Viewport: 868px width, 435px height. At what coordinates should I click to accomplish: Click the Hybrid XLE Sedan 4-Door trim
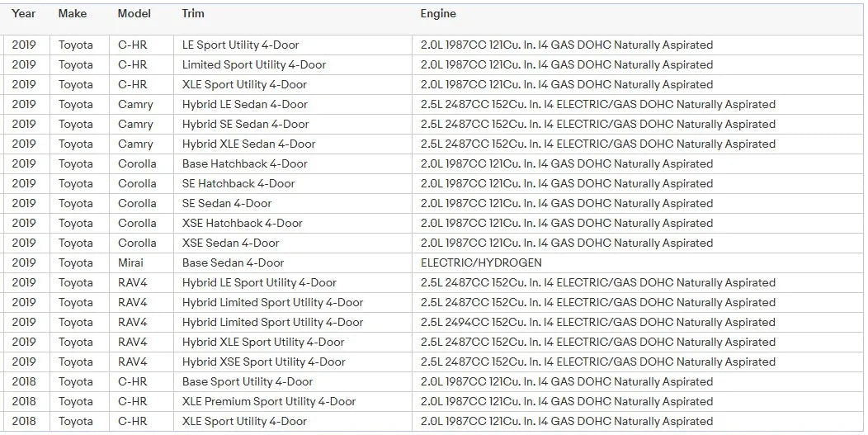pyautogui.click(x=248, y=144)
